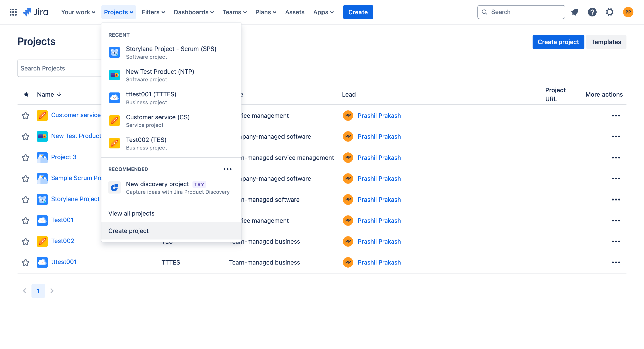Click the Recommended section three-dot menu
Image resolution: width=644 pixels, height=349 pixels.
pyautogui.click(x=227, y=169)
